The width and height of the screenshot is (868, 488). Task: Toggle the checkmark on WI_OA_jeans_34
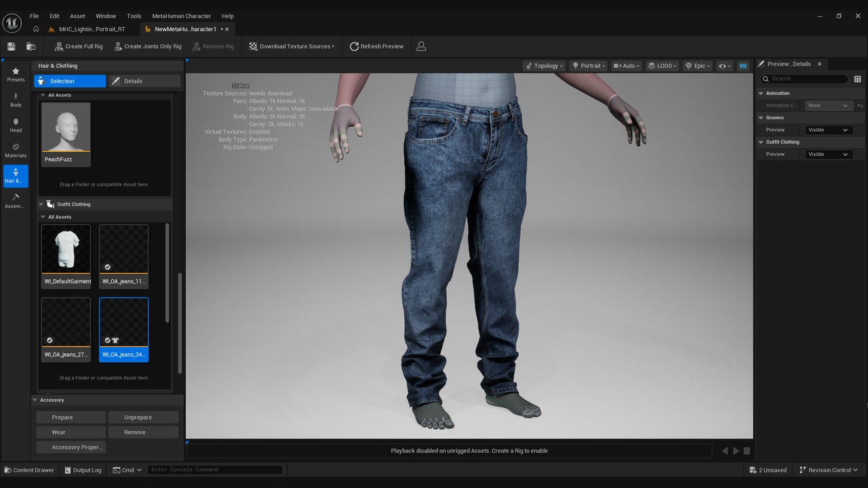click(107, 340)
